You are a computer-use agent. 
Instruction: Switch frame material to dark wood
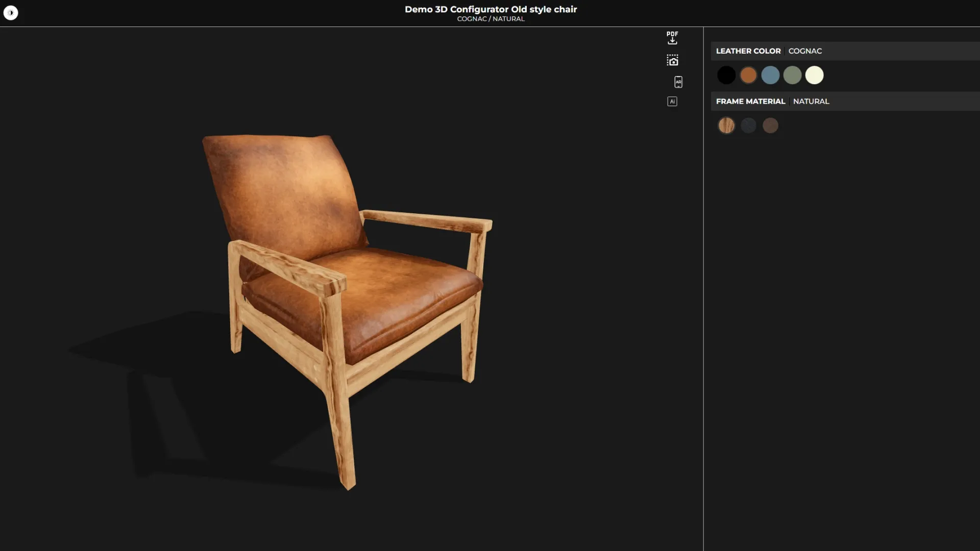(748, 125)
